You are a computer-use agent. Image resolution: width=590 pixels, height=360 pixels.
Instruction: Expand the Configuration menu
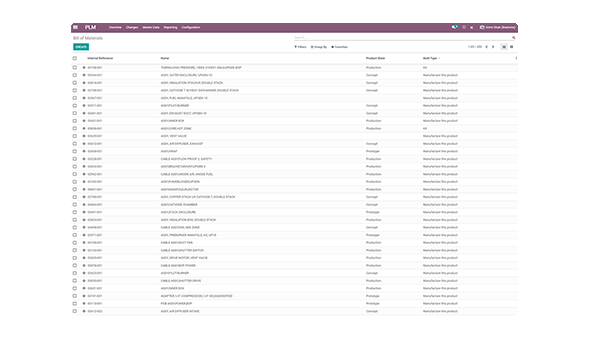pos(191,27)
